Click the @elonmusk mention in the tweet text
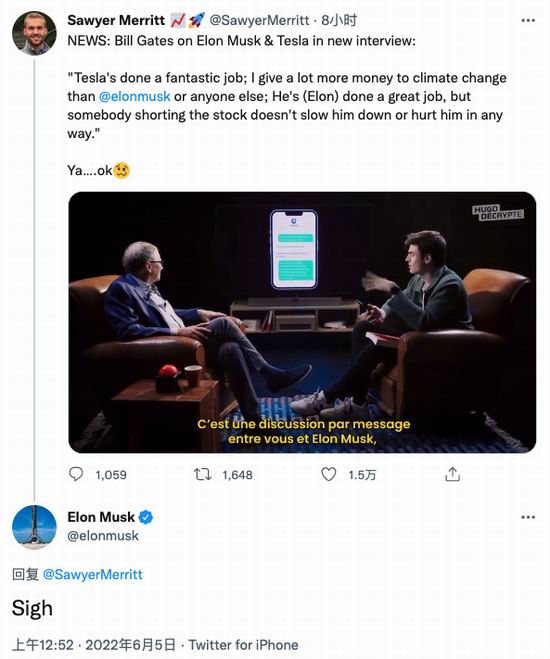 click(134, 96)
